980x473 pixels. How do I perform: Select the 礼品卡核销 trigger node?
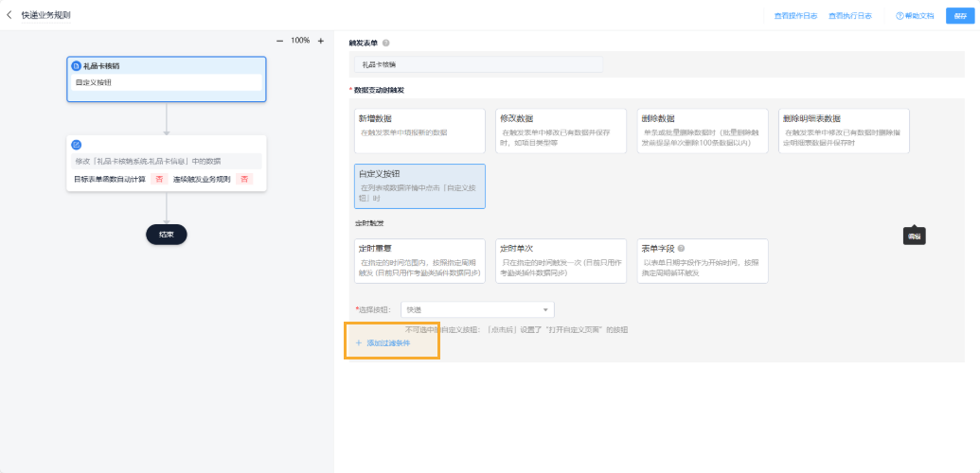167,79
